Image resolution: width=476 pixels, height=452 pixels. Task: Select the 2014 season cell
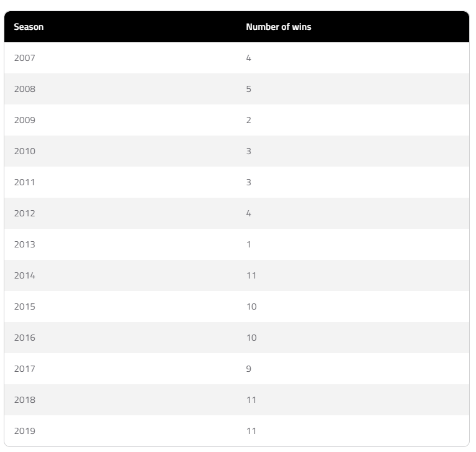point(25,275)
